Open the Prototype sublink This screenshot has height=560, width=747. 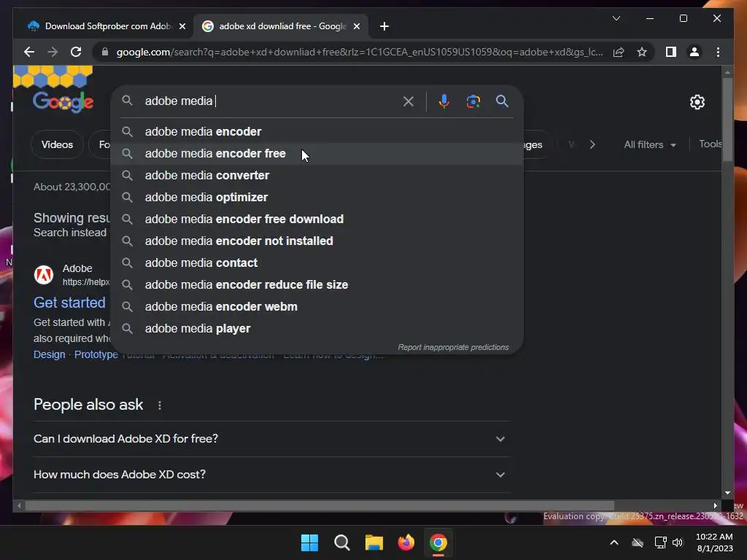[96, 355]
